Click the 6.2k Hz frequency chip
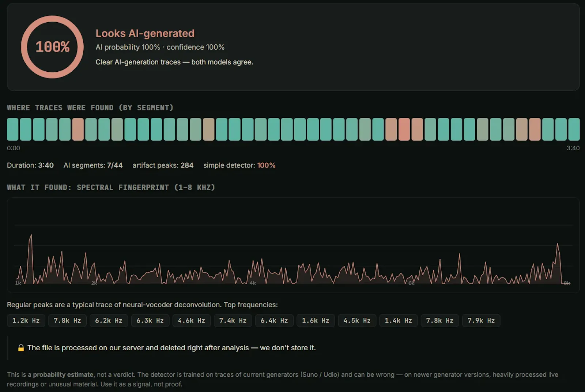The height and width of the screenshot is (392, 585). tap(109, 321)
